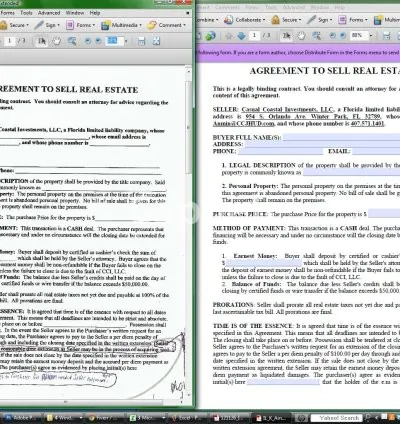
Task: Click the zoom out button in left window
Action: pos(88,41)
